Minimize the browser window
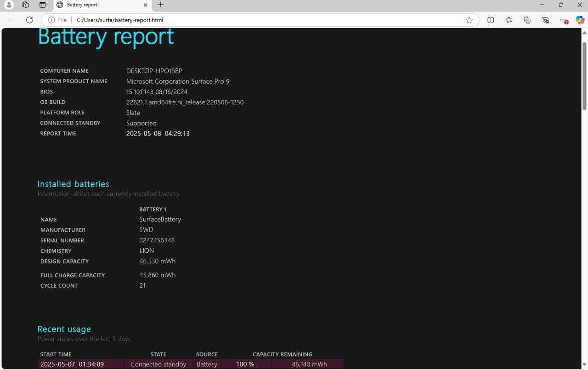588x370 pixels. [542, 5]
